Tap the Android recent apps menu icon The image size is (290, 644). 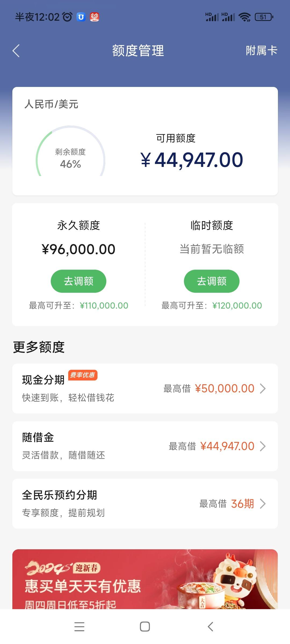click(79, 627)
